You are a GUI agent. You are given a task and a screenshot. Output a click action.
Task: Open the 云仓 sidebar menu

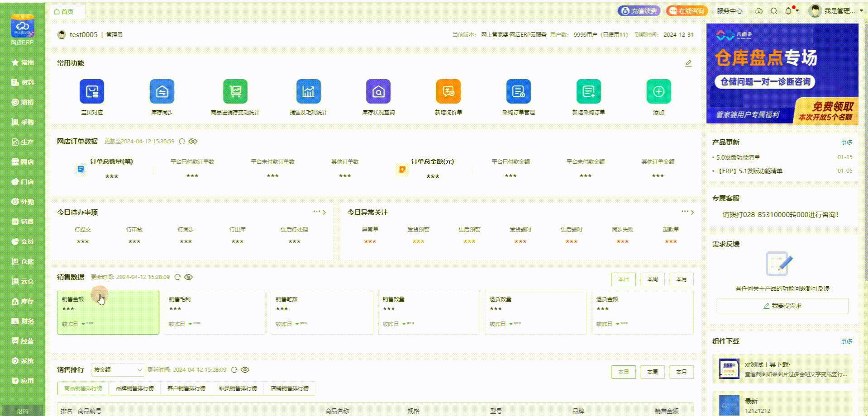tap(23, 281)
